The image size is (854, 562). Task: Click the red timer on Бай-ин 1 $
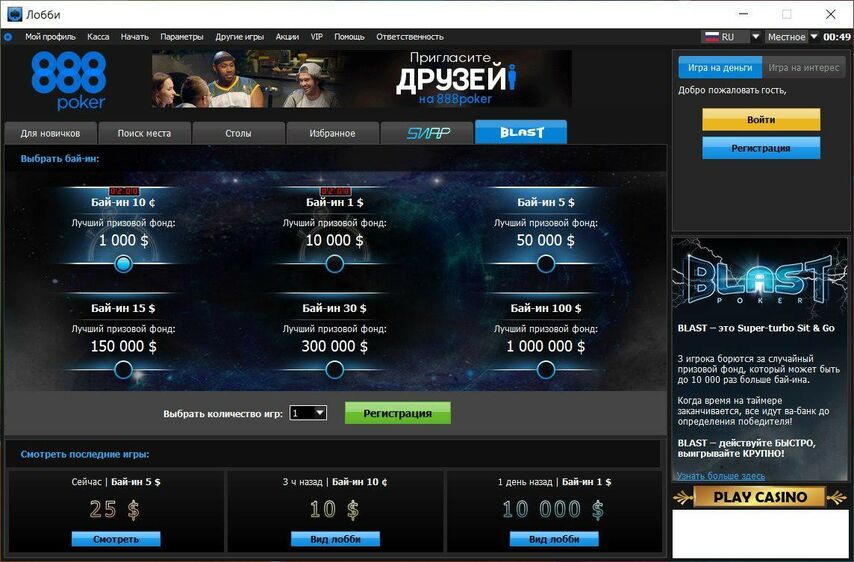[x=335, y=191]
